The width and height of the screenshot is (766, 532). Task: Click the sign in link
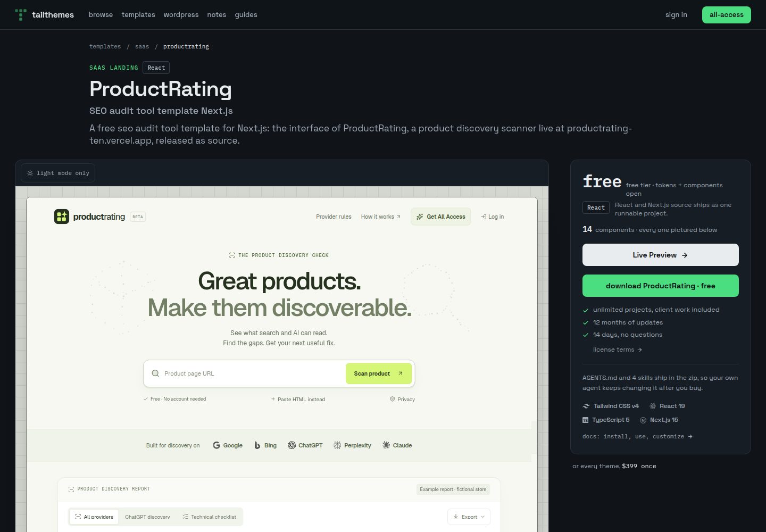[676, 14]
